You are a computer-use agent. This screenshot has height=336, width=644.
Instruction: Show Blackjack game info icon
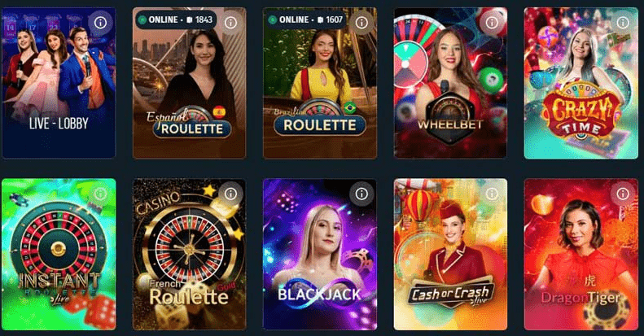[361, 194]
